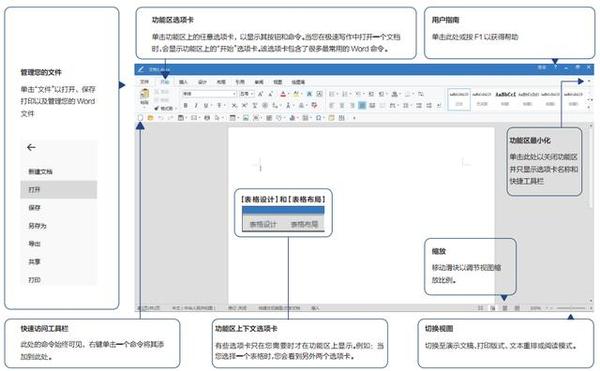Click the Decrease Indent icon

[x=371, y=94]
